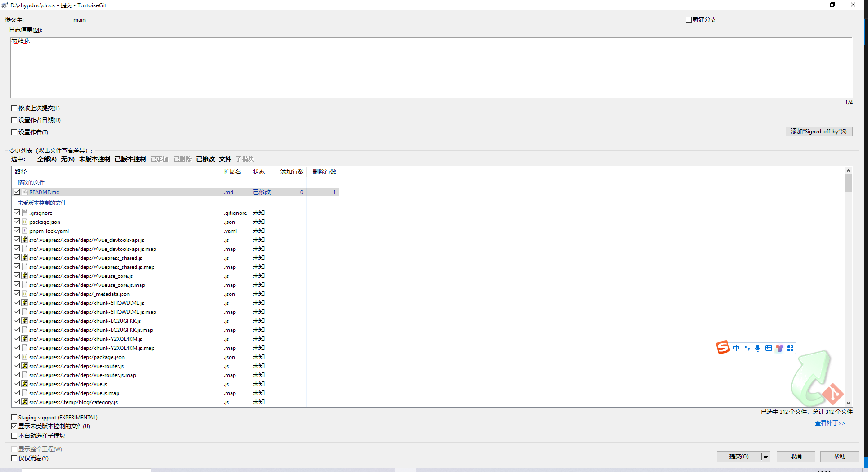
Task: Open the 查看补丁 link
Action: point(829,423)
